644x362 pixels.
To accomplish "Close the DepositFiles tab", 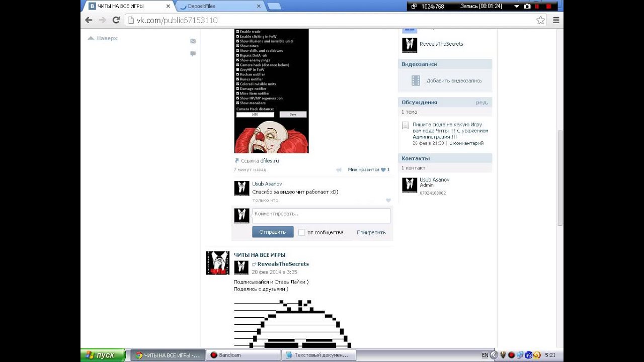I will coord(259,6).
